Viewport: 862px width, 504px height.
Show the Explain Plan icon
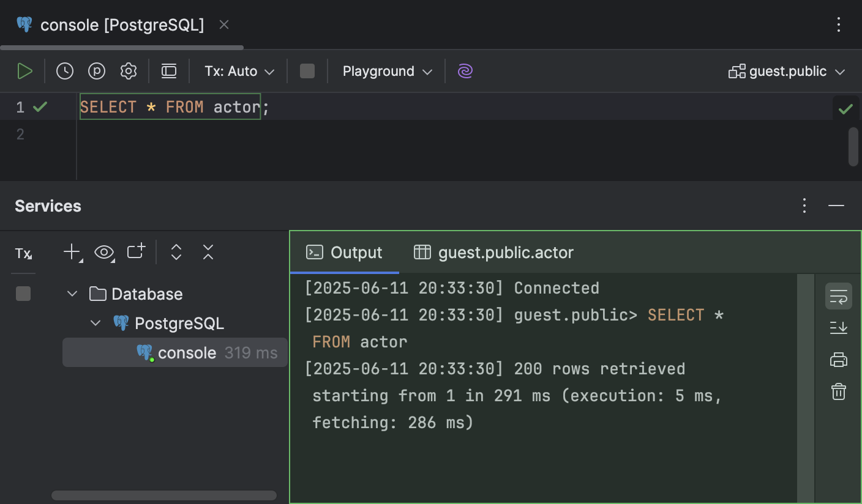(x=96, y=71)
